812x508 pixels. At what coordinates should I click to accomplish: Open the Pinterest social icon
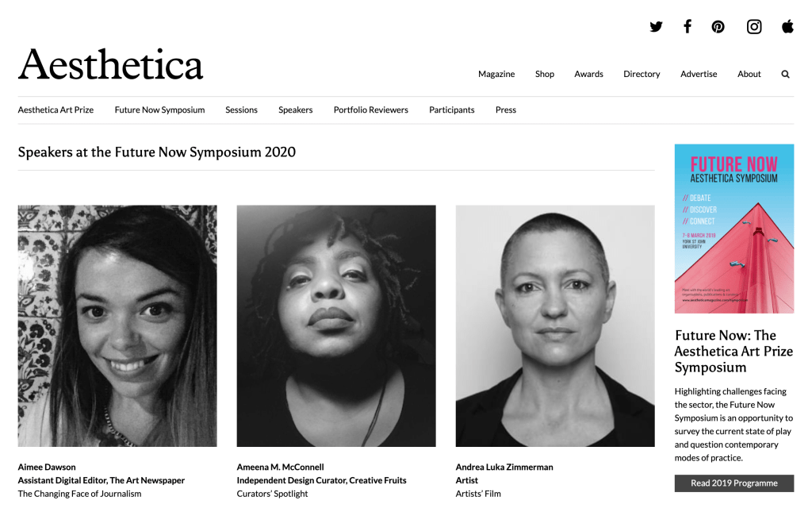pos(718,26)
